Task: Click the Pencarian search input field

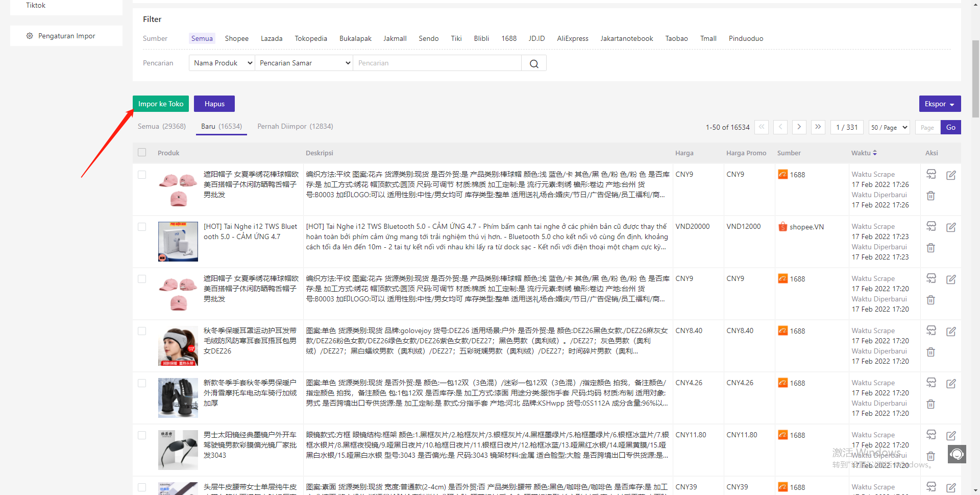Action: (x=437, y=63)
